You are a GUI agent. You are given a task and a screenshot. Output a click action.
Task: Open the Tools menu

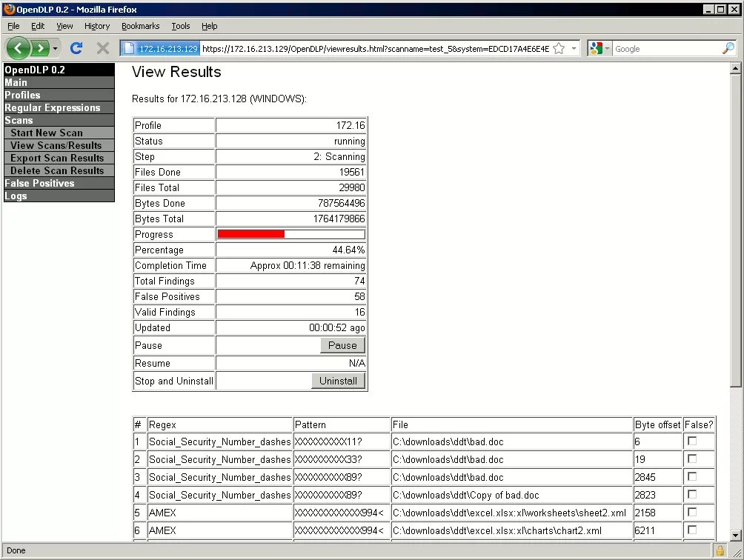(x=180, y=26)
